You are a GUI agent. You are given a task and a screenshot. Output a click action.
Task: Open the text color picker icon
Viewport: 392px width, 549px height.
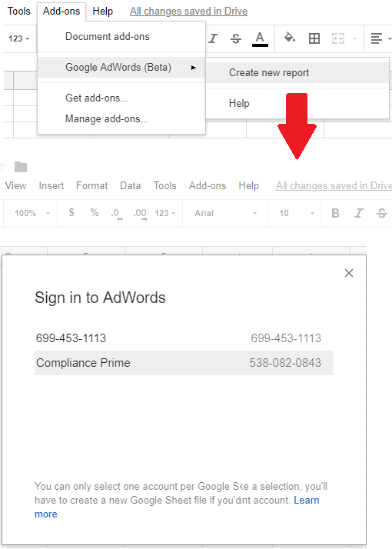260,38
